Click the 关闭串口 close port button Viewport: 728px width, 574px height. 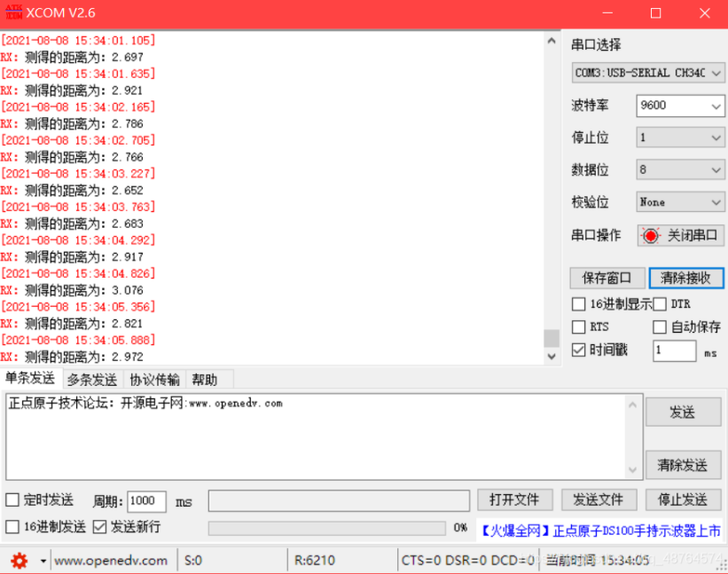tap(680, 236)
